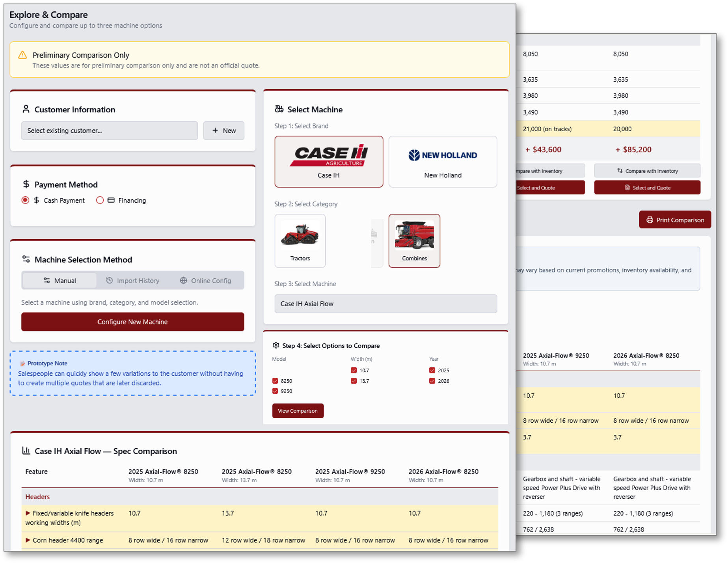The height and width of the screenshot is (563, 728).
Task: Click the + $85,200 price difference
Action: 633,149
